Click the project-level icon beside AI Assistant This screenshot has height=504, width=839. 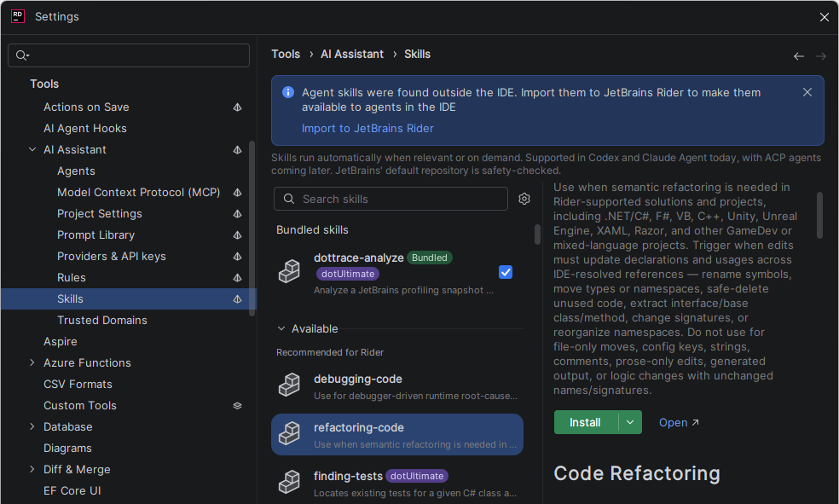[x=238, y=150]
